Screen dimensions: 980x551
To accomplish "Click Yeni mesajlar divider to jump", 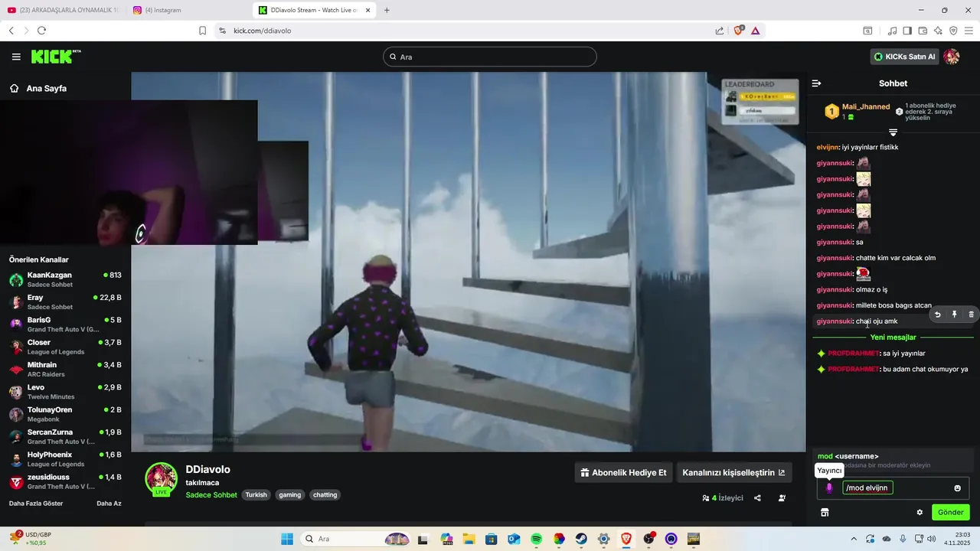I will coord(893,337).
